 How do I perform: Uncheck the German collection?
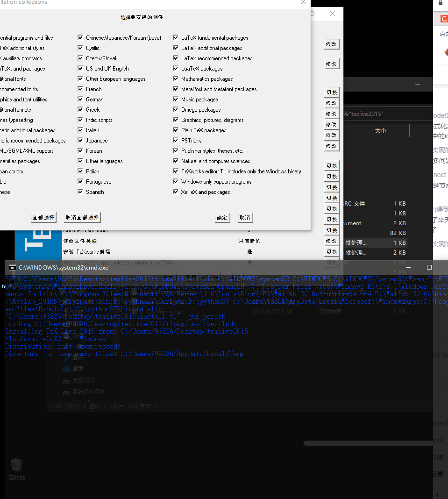click(80, 100)
